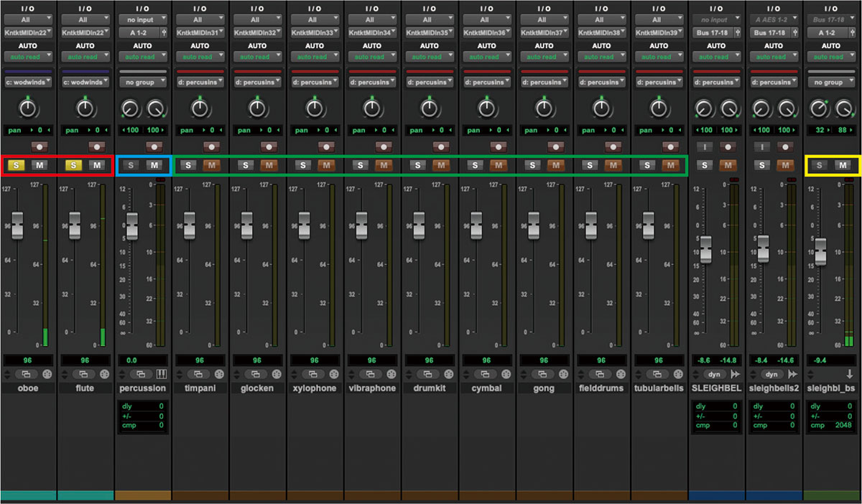Click the elastic audio arrows icon on SLEIGHBEL track
The width and height of the screenshot is (862, 504).
pos(736,374)
